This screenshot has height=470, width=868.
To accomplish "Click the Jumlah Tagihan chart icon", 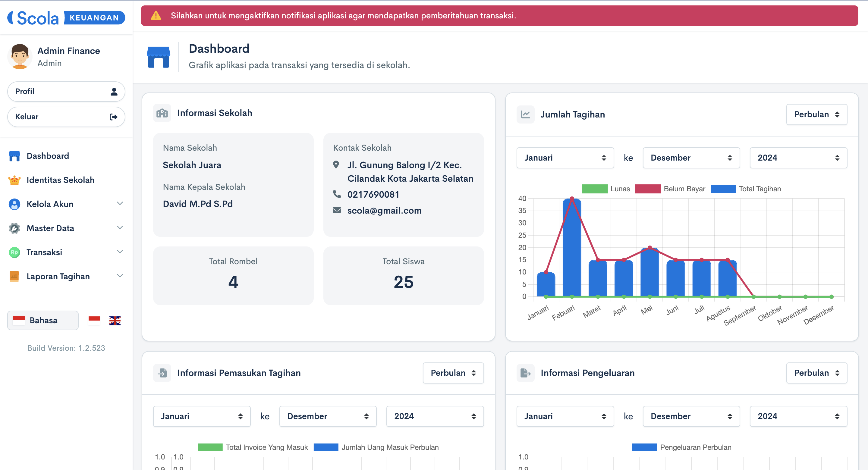I will 525,114.
